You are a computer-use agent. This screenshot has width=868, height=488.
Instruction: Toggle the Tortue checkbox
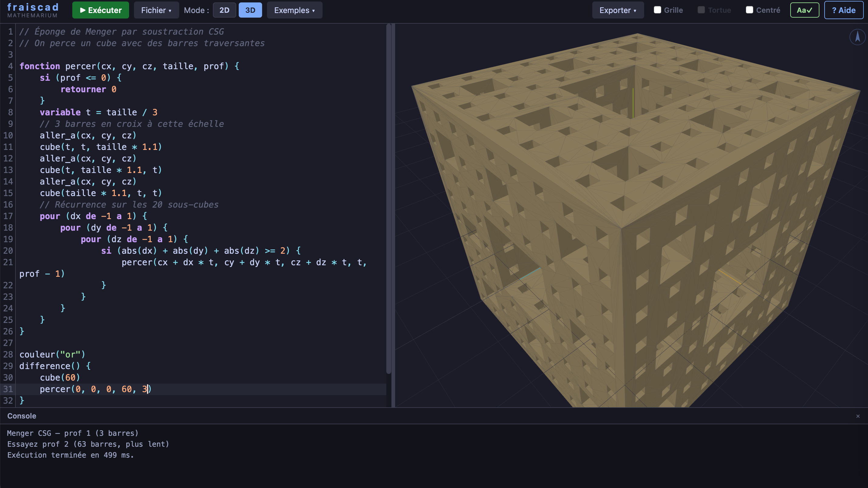tap(701, 10)
